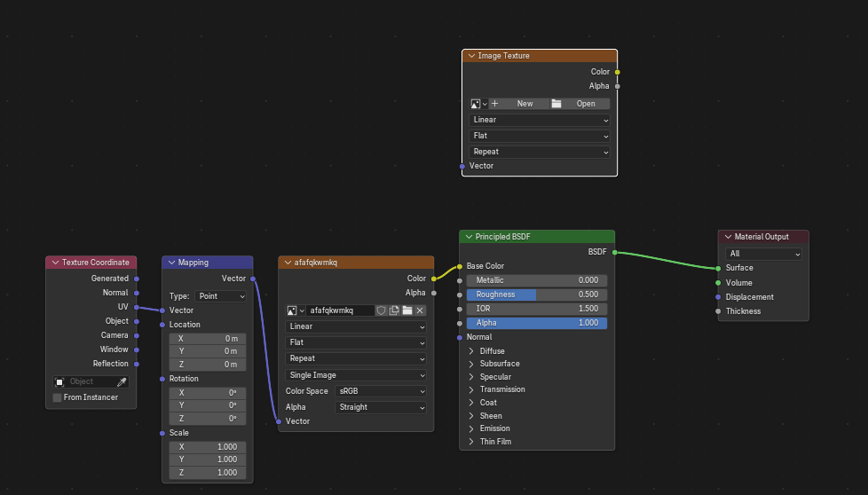Click the plus icon beside New button
Viewport: 868px width, 495px height.
pos(495,104)
